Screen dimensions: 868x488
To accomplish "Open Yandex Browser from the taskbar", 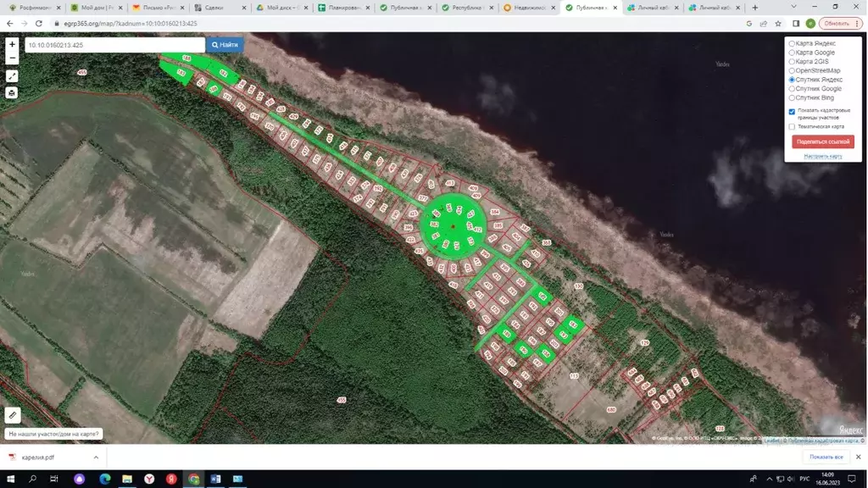I will (x=149, y=479).
